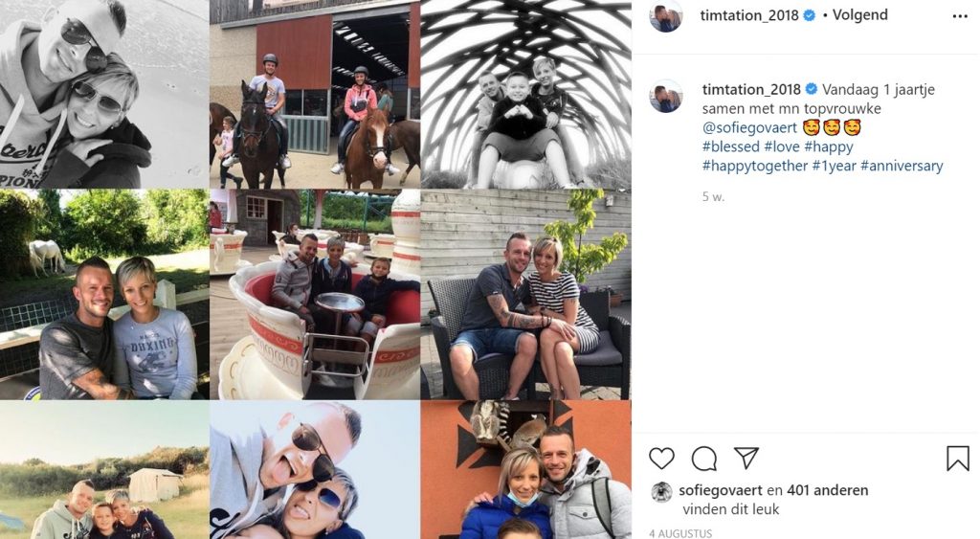Open the #anniversary hashtag
This screenshot has height=539, width=980.
tap(902, 166)
